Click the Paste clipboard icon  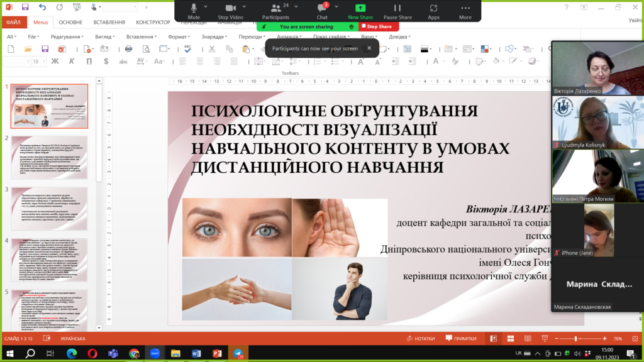point(246,49)
